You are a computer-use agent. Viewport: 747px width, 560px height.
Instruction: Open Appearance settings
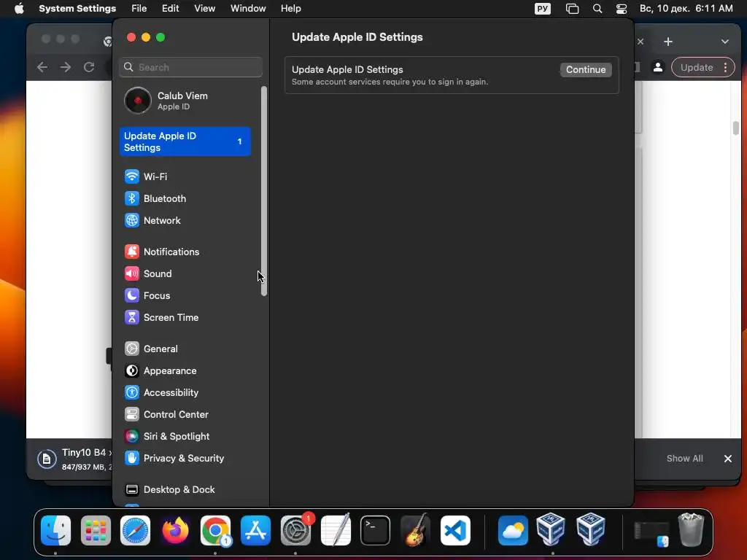[185, 371]
